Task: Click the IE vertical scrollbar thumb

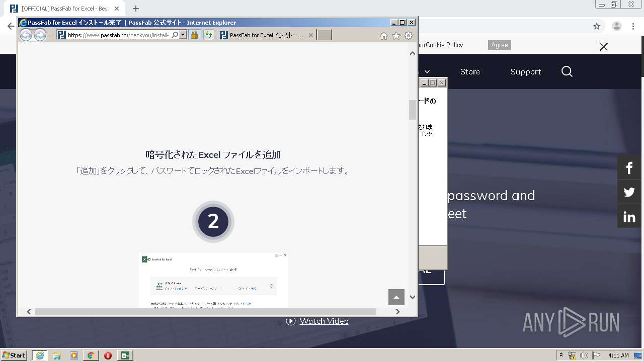Action: click(413, 110)
